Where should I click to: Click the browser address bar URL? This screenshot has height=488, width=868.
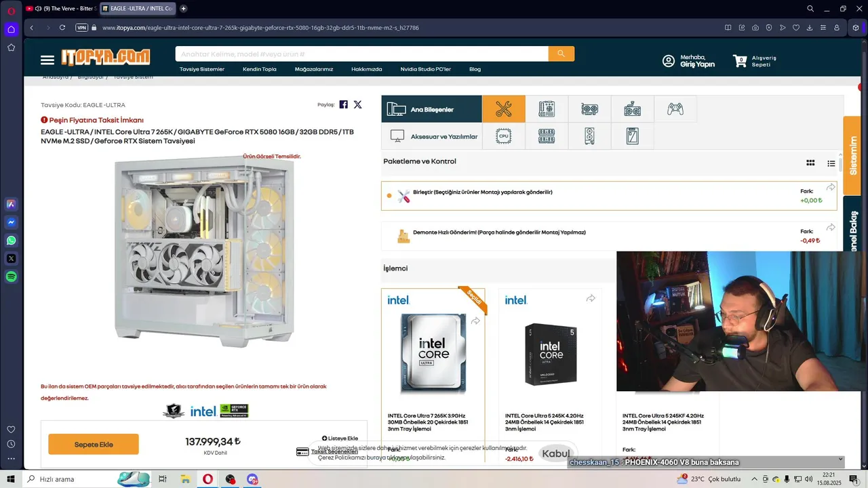pos(260,28)
